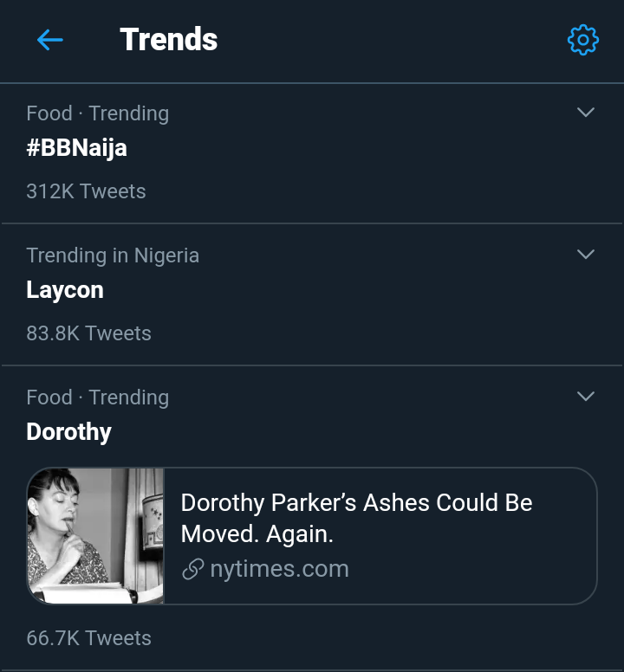Viewport: 624px width, 672px height.
Task: Open the chevron menu for Laycon trend
Action: pyautogui.click(x=586, y=255)
